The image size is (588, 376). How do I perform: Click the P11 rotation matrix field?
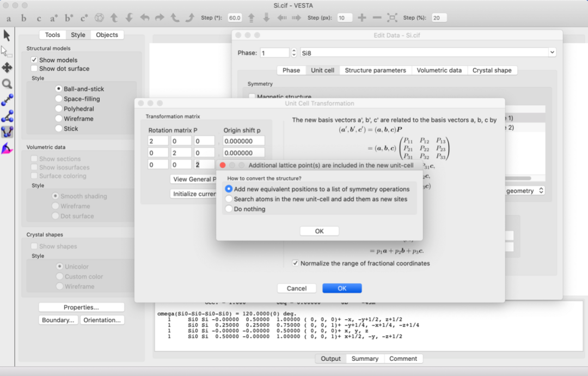click(x=158, y=141)
